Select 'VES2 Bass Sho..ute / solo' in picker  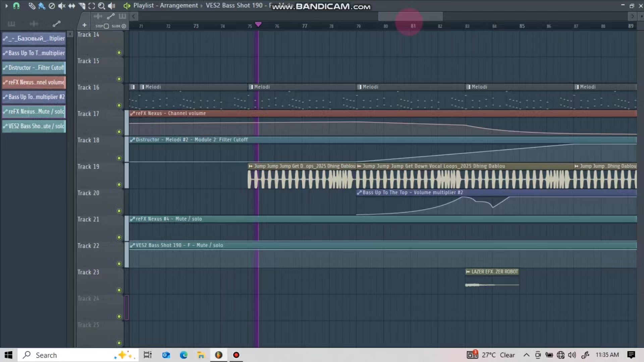[x=34, y=126]
